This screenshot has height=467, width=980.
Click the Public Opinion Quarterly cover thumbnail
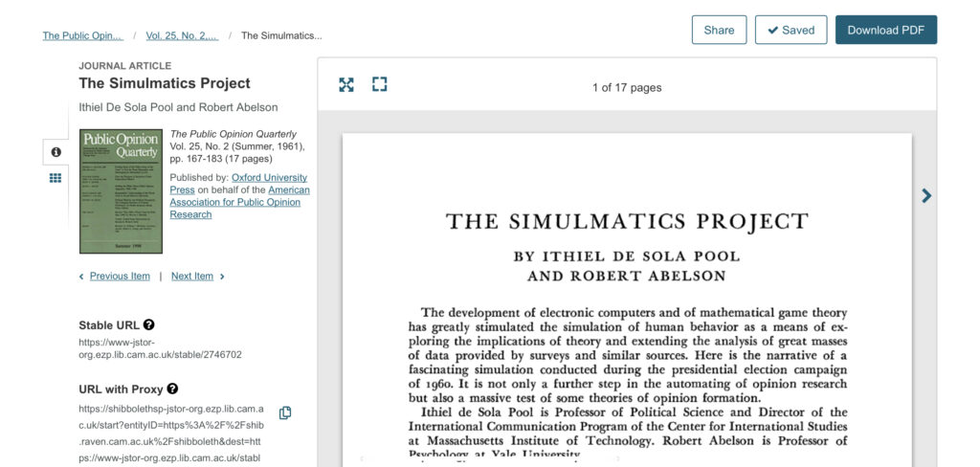[x=121, y=191]
